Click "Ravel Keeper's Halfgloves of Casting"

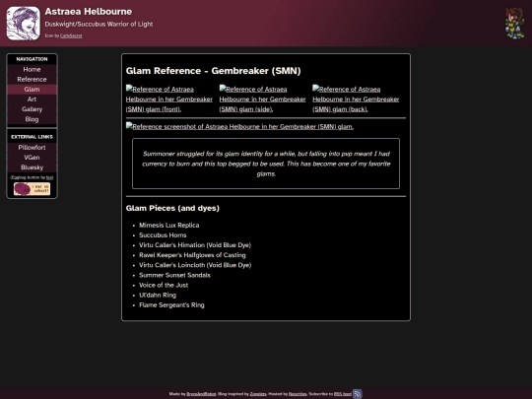pos(192,255)
